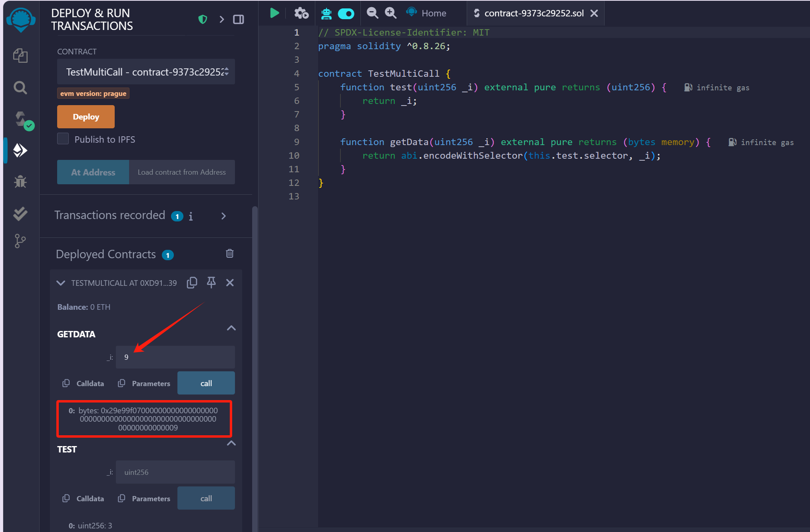Click Load contract from Address field
This screenshot has width=810, height=532.
pos(182,172)
